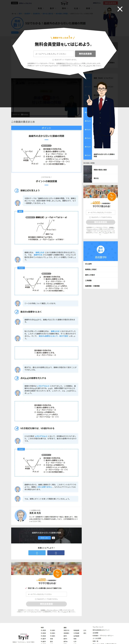Click the bottom banner 無料会員登録 button
Screen dimensions: 129x644
tap(46, 604)
